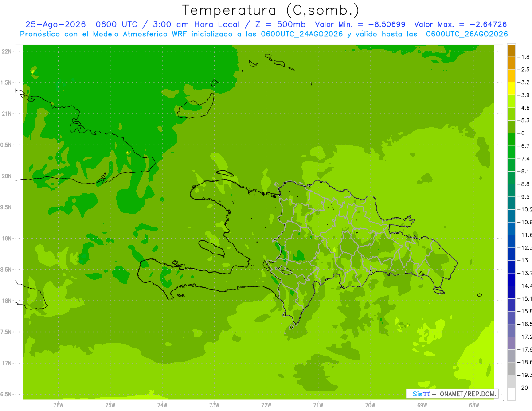Click the 'Valor Min. = -8.50699' value
532x411 pixels.
[360, 24]
